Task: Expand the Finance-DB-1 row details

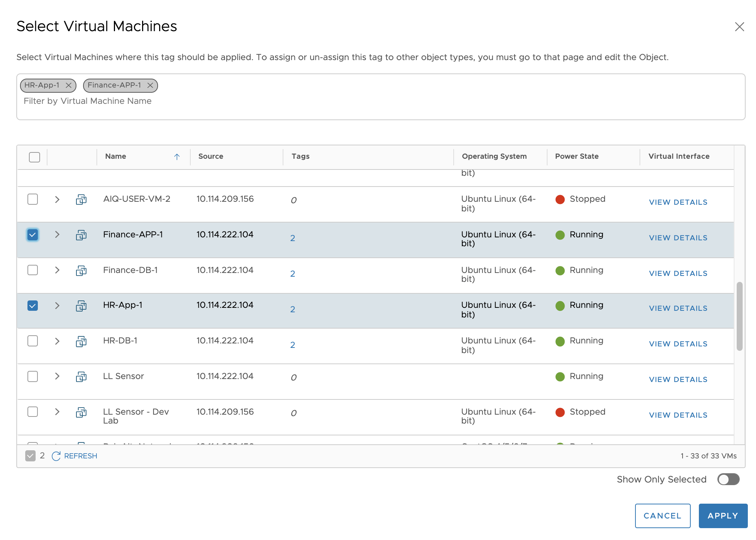Action: point(57,270)
